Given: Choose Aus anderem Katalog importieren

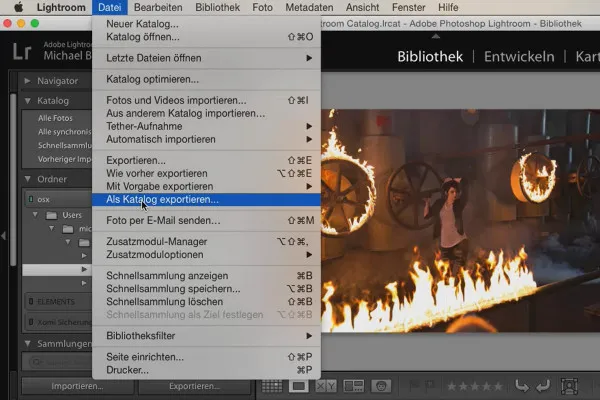Looking at the screenshot, I should (x=206, y=113).
